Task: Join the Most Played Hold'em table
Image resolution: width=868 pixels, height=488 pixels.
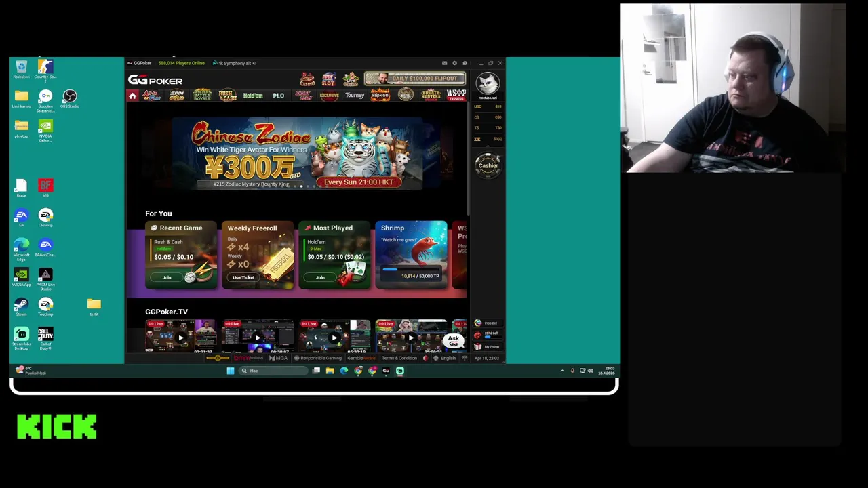Action: coord(320,277)
